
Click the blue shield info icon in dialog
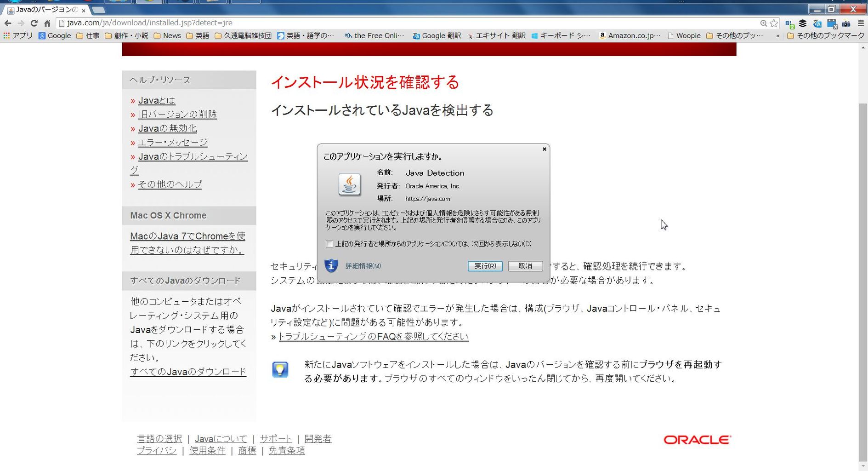pos(331,265)
